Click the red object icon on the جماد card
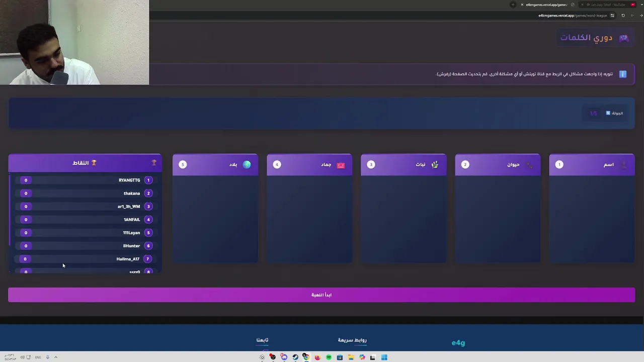This screenshot has height=362, width=644. tap(341, 164)
